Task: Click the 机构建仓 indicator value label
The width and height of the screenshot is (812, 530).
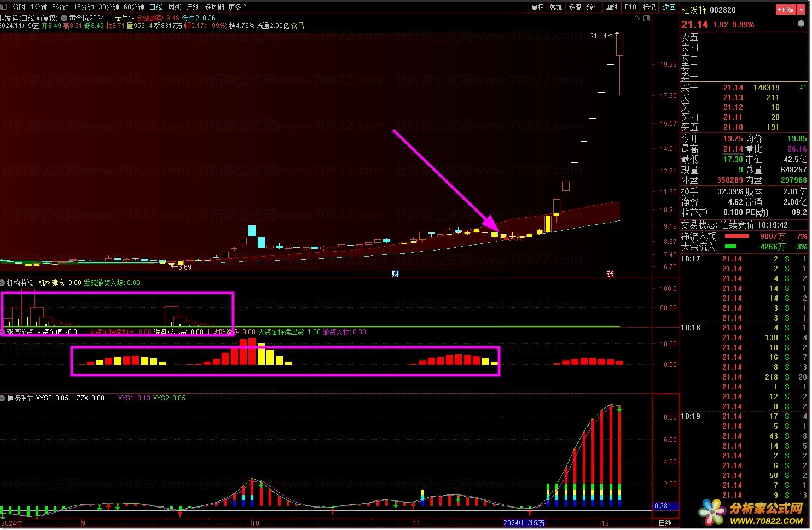Action: [60, 283]
